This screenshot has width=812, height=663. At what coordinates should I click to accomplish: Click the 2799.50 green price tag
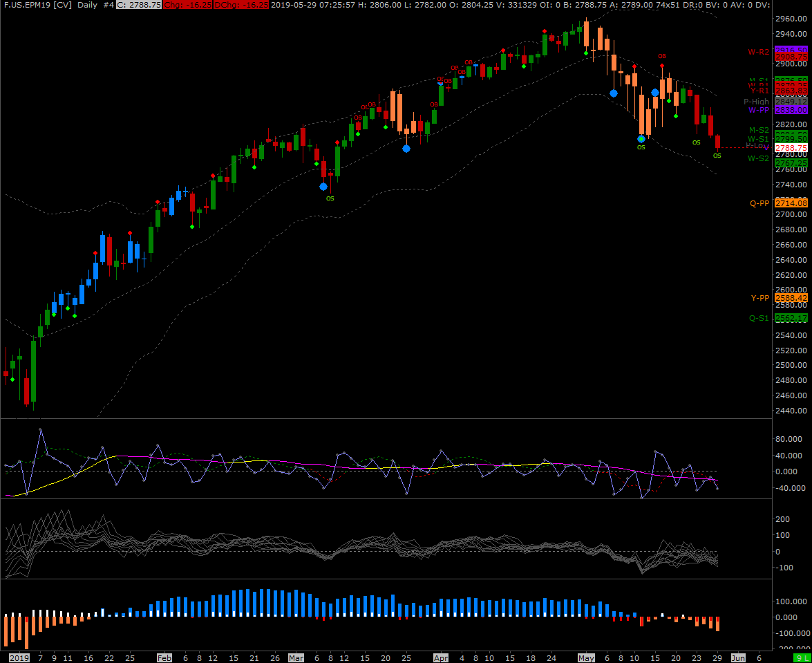click(x=791, y=140)
